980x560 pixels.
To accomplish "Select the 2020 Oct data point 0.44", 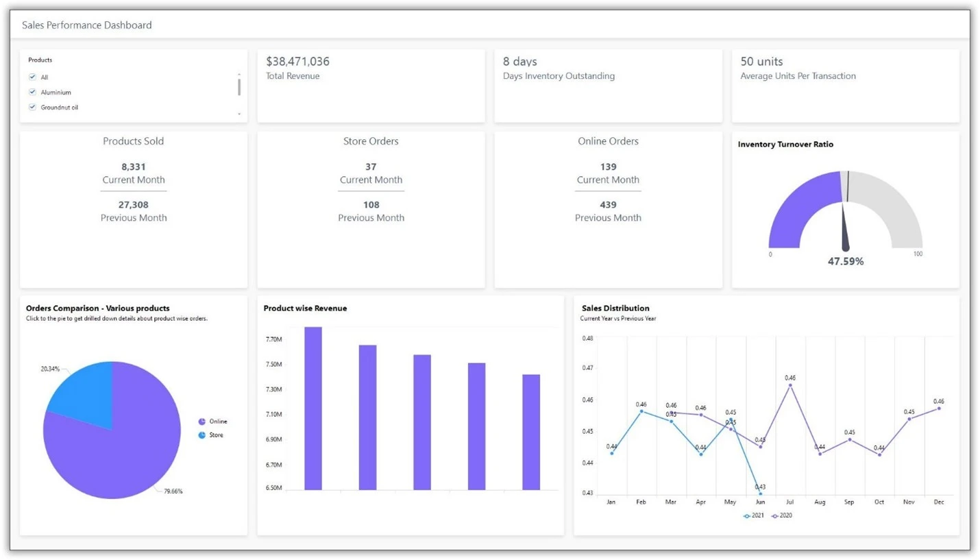I will tap(879, 454).
